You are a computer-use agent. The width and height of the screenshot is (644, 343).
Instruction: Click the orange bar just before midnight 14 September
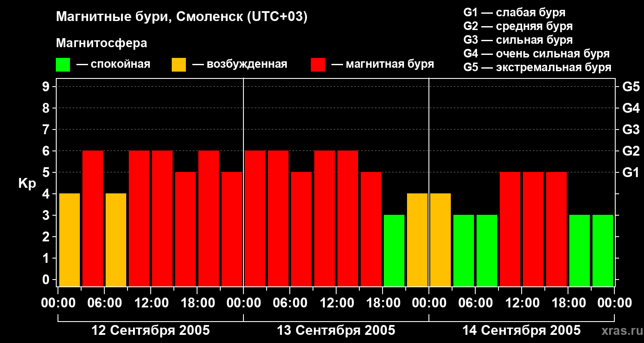pyautogui.click(x=417, y=240)
